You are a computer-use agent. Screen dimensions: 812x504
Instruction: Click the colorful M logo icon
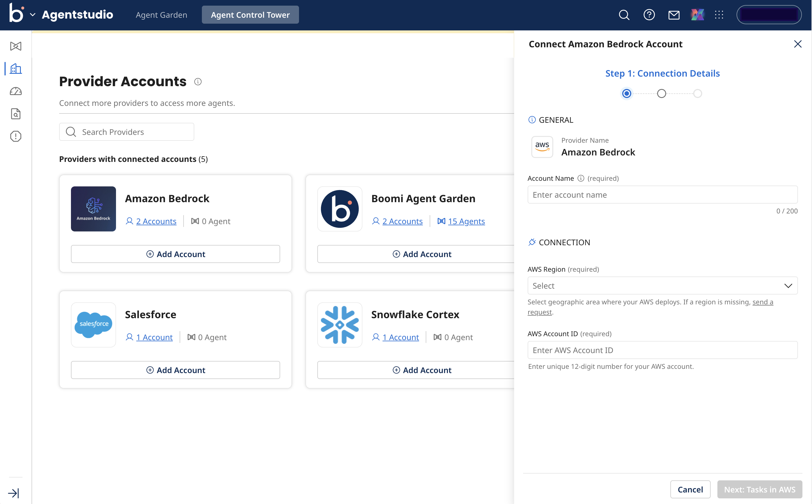click(697, 15)
